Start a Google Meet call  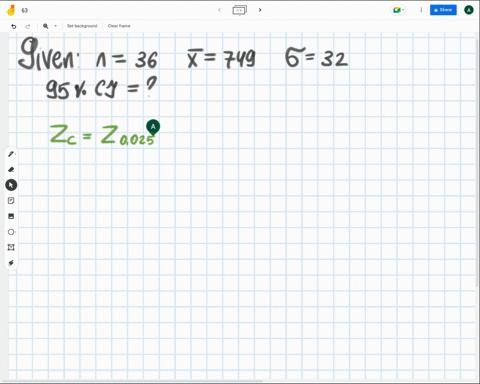398,10
